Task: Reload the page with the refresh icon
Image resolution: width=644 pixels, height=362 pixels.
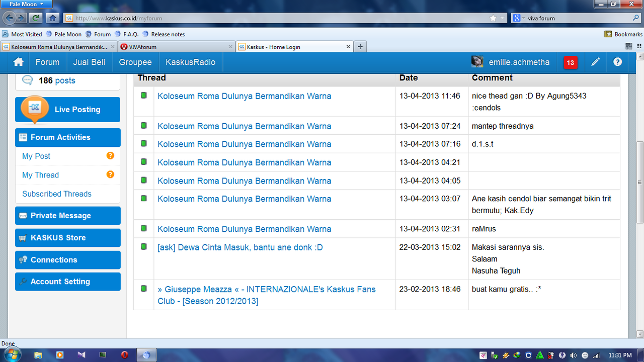Action: [35, 18]
